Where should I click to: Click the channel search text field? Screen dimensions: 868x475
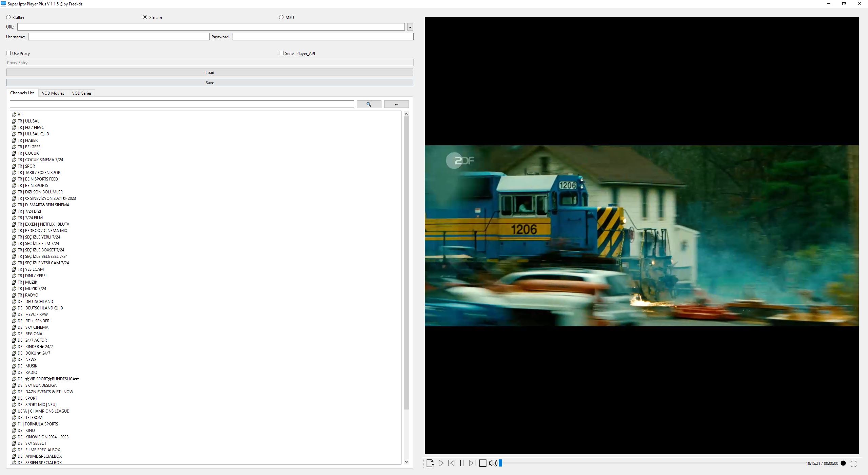[182, 104]
